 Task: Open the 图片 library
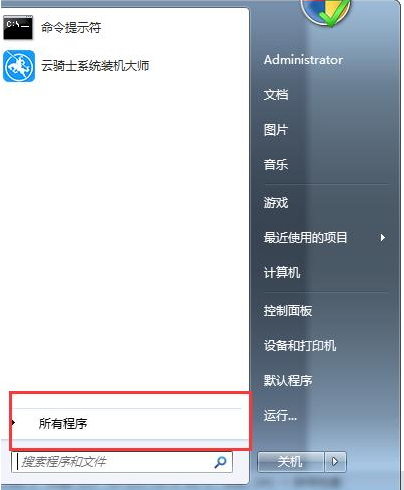tap(276, 130)
